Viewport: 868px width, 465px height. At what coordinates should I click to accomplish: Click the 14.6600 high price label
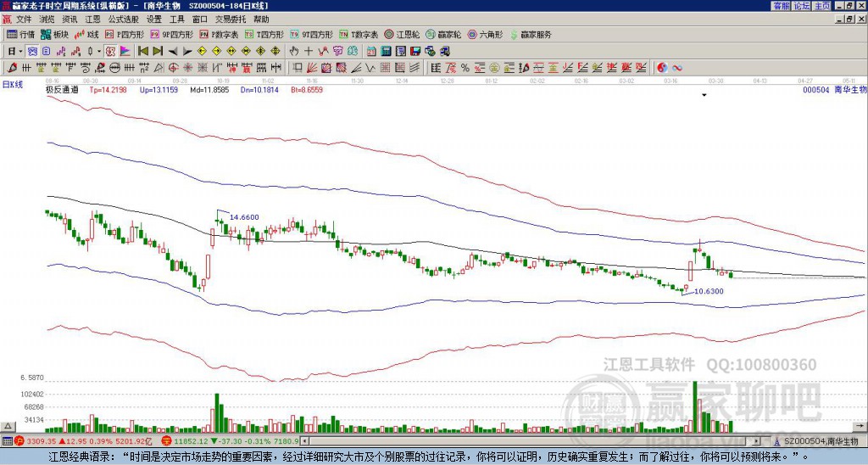pos(244,217)
